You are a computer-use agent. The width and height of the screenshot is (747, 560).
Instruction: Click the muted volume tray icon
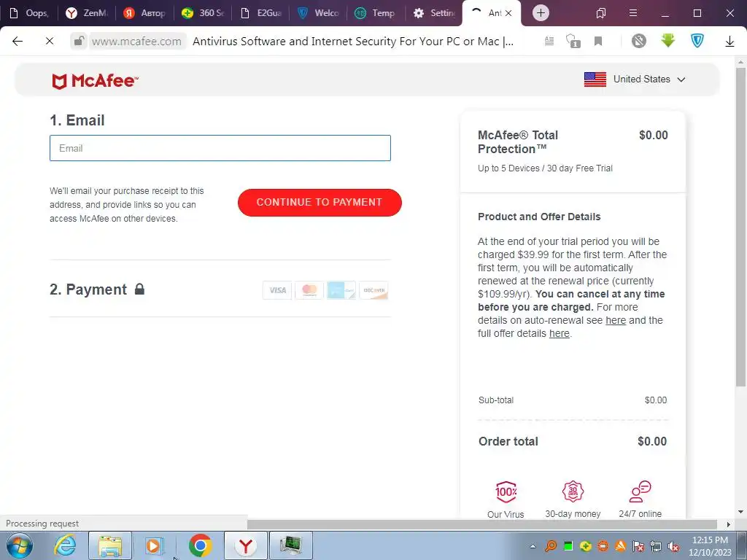click(x=673, y=547)
